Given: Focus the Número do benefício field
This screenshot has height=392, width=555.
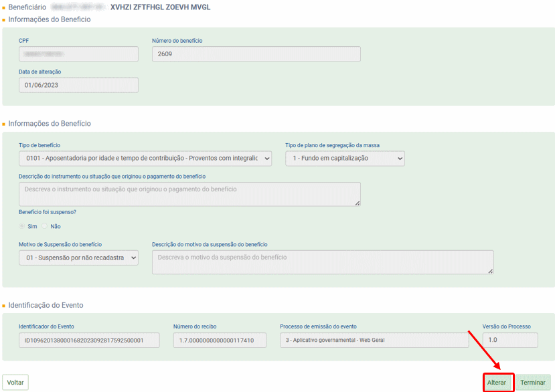Looking at the screenshot, I should point(256,54).
